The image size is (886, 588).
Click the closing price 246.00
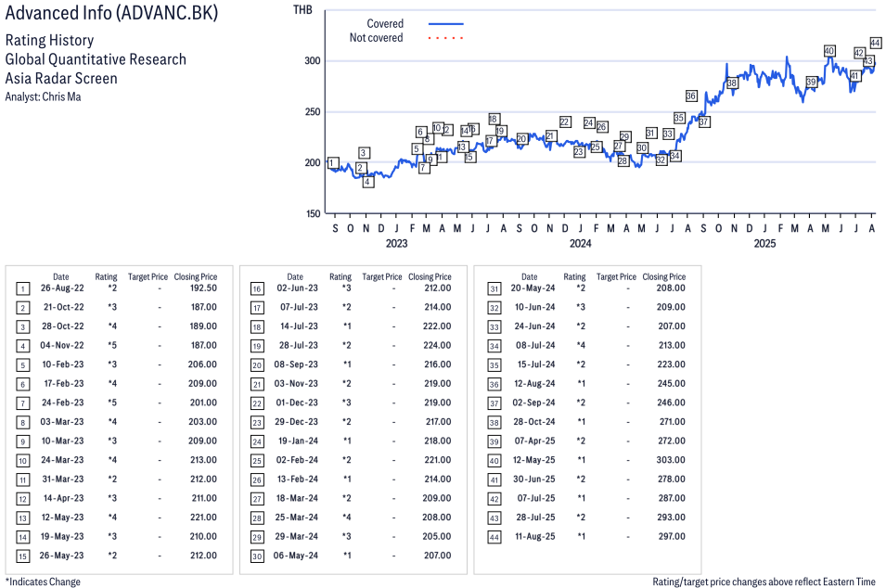click(x=672, y=403)
